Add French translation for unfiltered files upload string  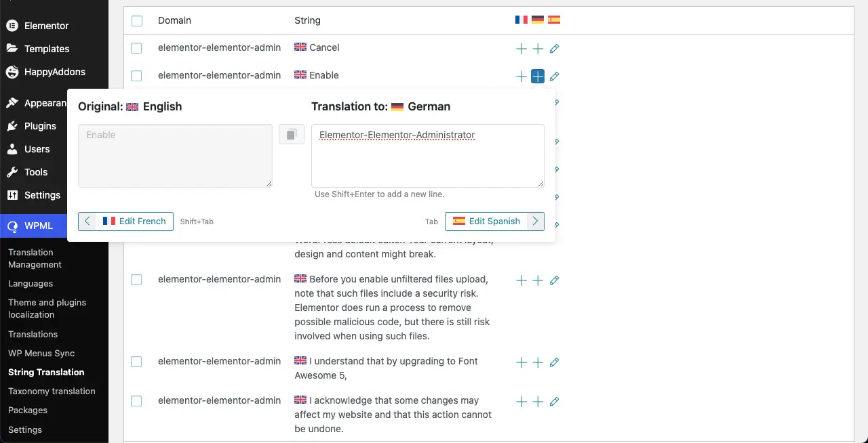(x=521, y=280)
